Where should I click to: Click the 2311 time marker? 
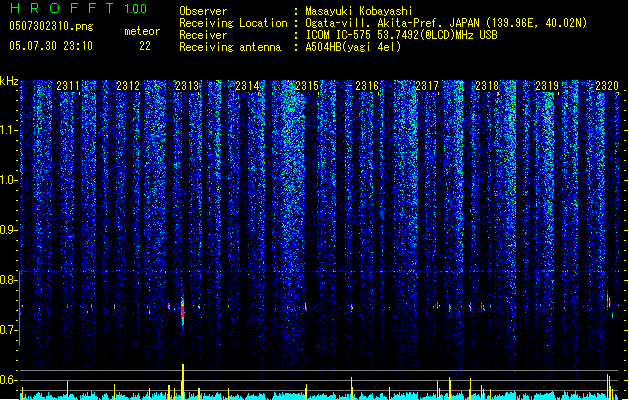pos(68,85)
